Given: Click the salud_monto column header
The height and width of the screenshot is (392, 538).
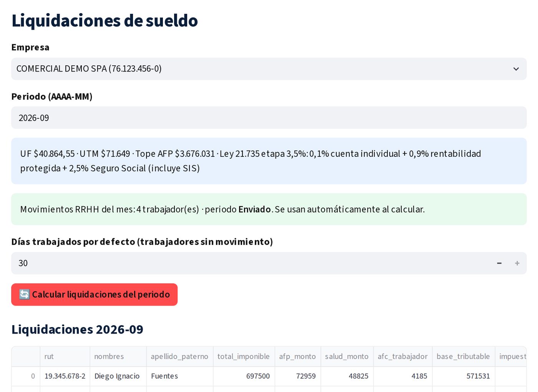Looking at the screenshot, I should point(347,357).
